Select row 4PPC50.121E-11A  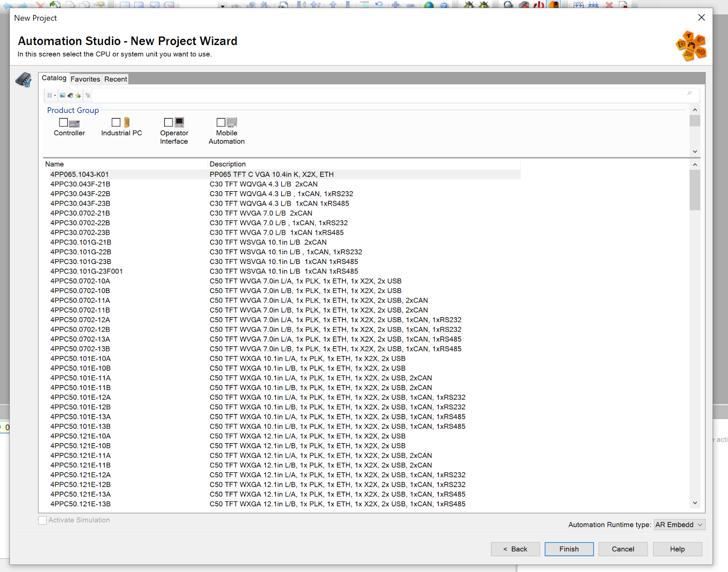tap(282, 456)
